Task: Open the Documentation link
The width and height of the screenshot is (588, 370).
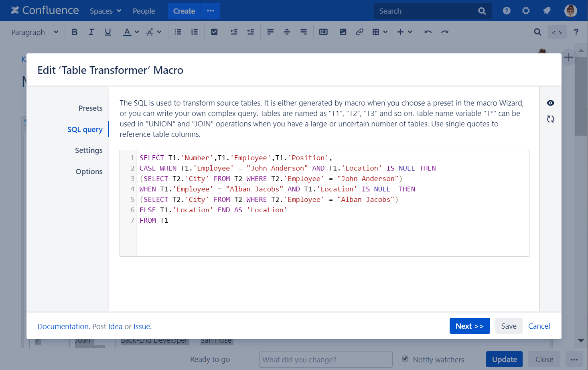Action: click(x=63, y=327)
